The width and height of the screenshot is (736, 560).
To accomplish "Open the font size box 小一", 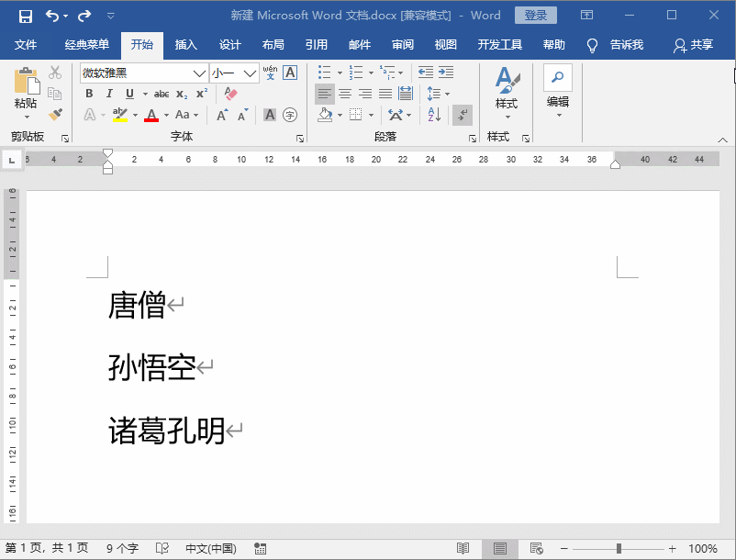I will pos(234,73).
